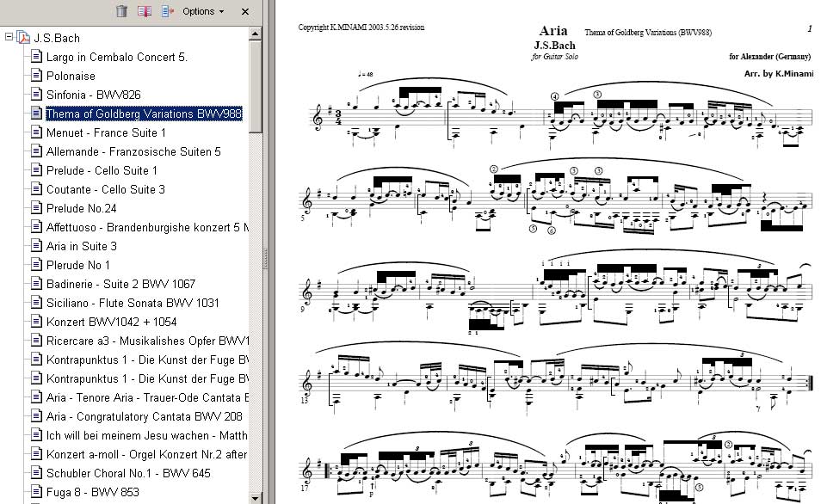Viewport: 821px width, 504px height.
Task: Open Ricercare a3 - Musikalishes Opfer bookmark
Action: pos(147,341)
